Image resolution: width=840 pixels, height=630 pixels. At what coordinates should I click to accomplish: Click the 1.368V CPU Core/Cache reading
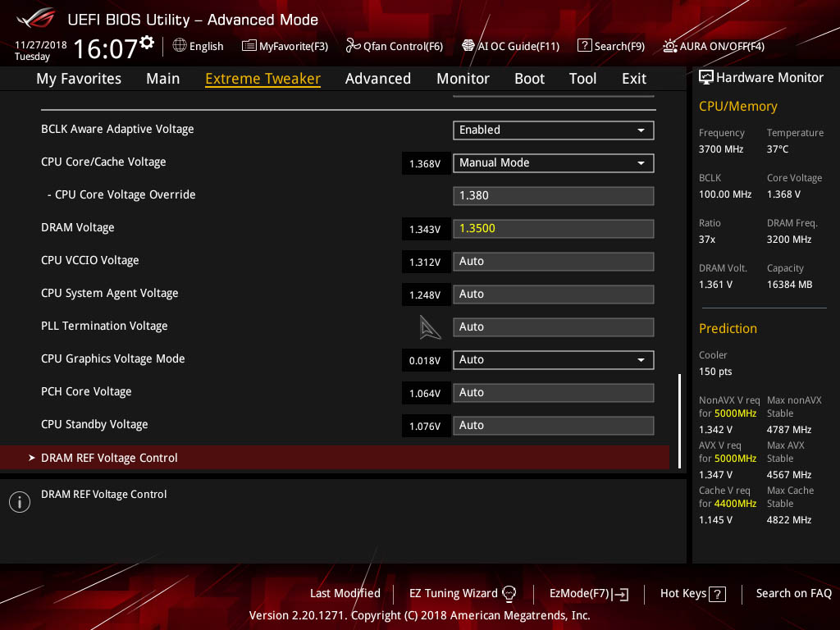point(426,163)
